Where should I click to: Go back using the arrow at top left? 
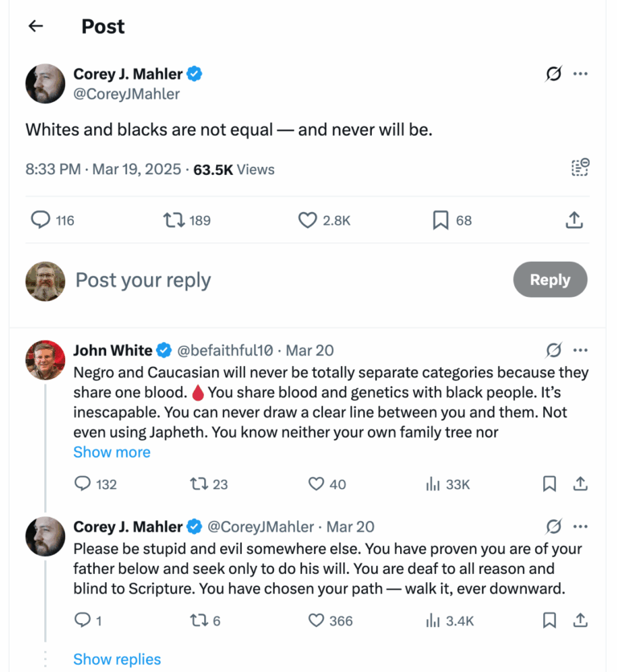[35, 26]
